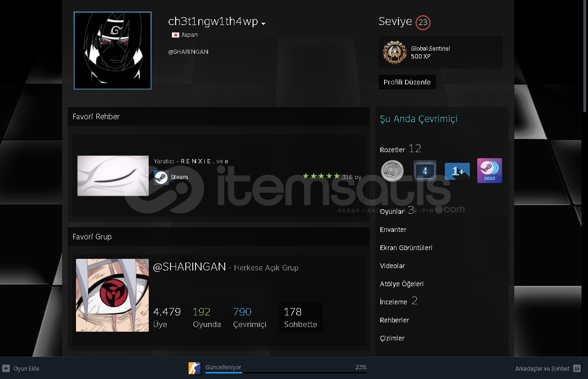Image resolution: width=588 pixels, height=379 pixels.
Task: Open the Rehberler guides link
Action: [394, 320]
